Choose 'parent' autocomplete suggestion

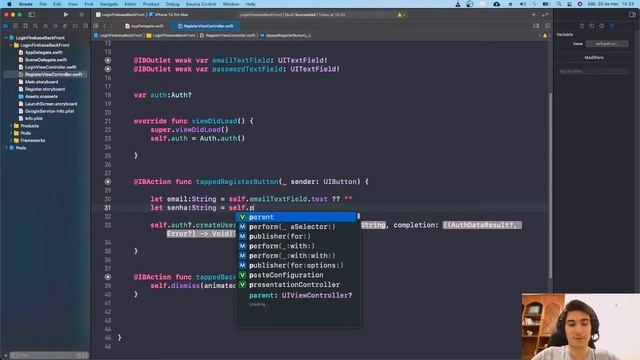[x=297, y=217]
